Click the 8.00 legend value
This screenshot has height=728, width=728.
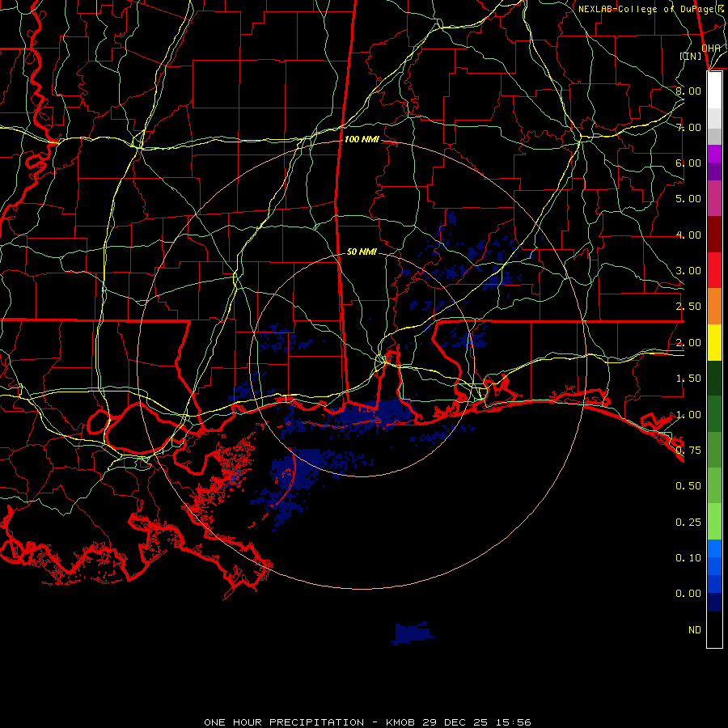point(688,91)
